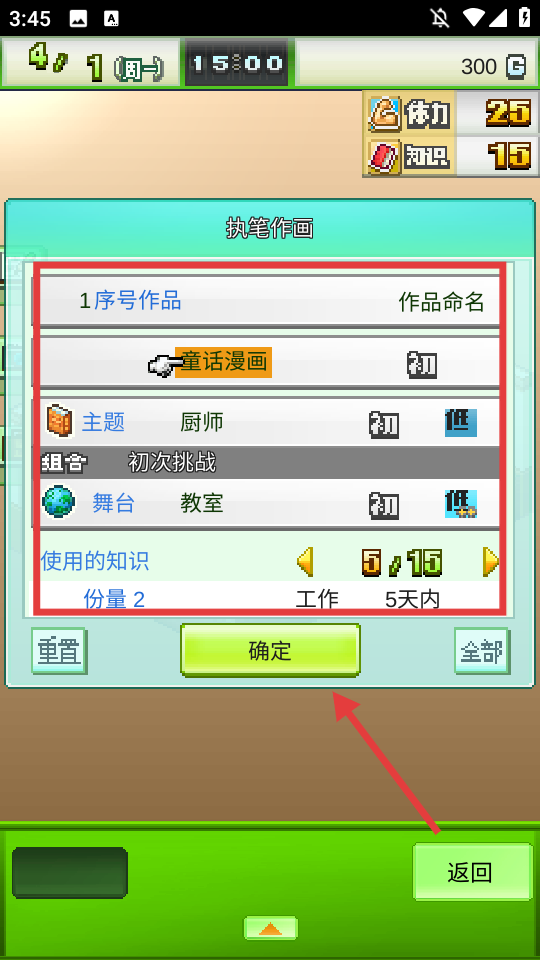Tap the pointing hand cursor icon
Screen dimensions: 540x960
(x=163, y=365)
